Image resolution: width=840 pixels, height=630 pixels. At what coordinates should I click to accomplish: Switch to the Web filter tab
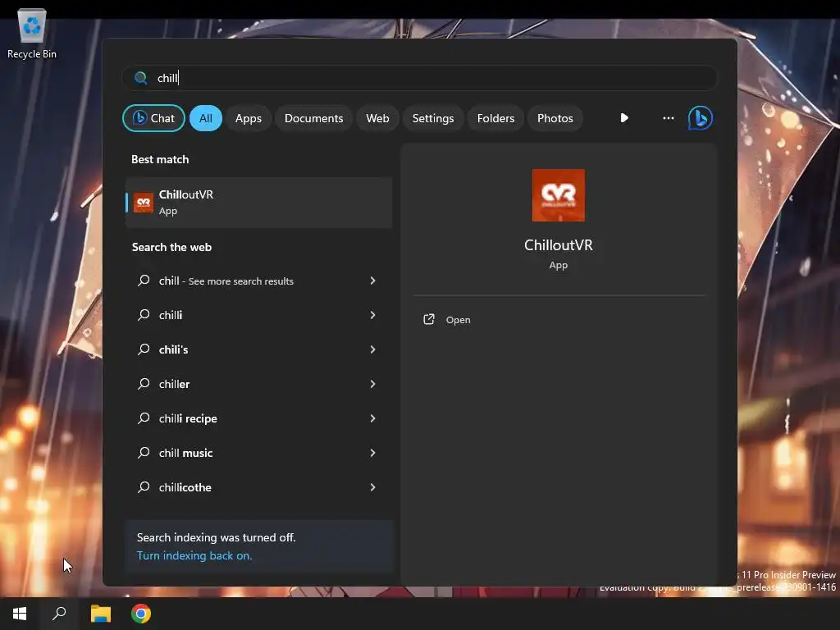coord(377,118)
